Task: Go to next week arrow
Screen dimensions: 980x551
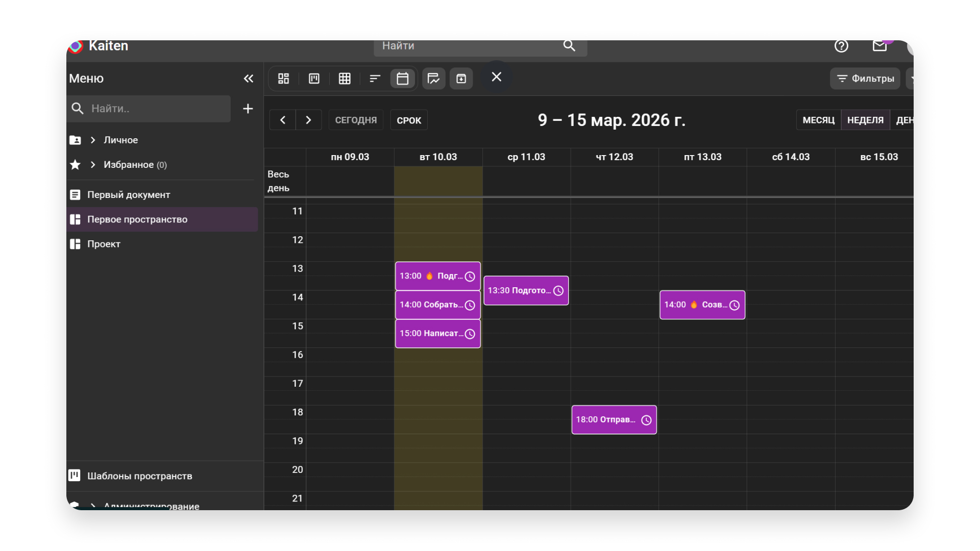Action: pos(308,120)
